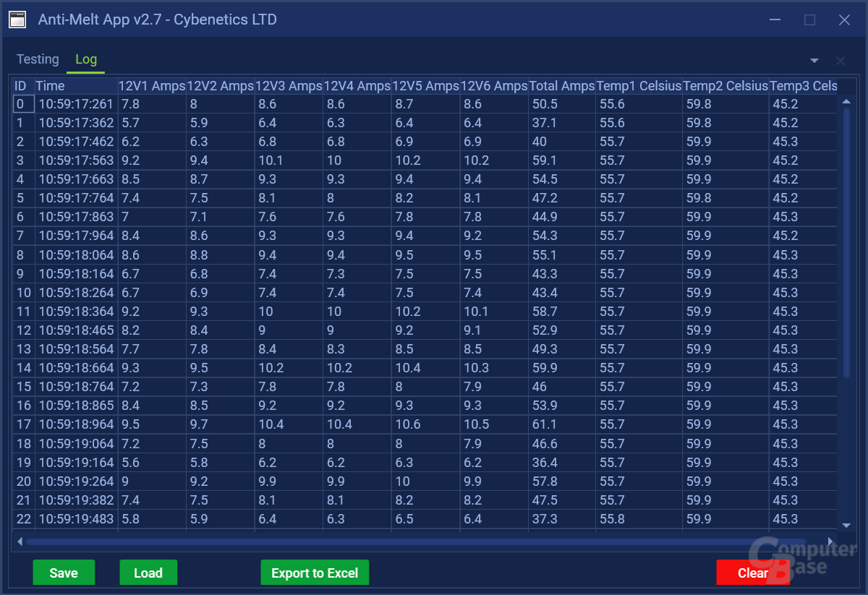Close the Log tab with the X icon
This screenshot has height=595, width=868.
point(840,61)
